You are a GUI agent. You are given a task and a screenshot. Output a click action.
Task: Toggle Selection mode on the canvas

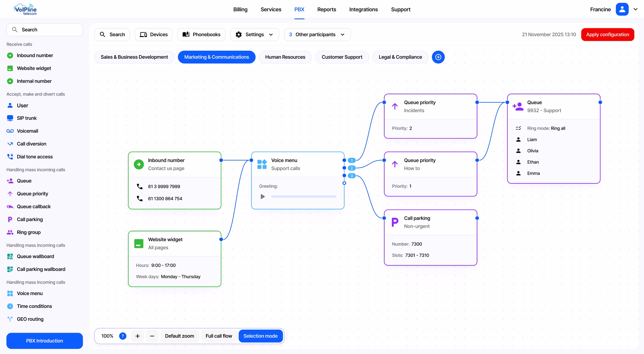260,336
